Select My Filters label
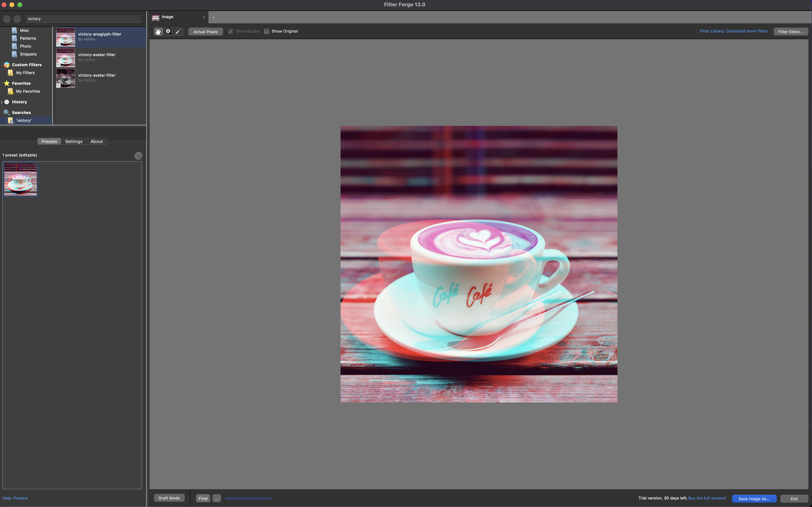The image size is (812, 507). tap(25, 73)
